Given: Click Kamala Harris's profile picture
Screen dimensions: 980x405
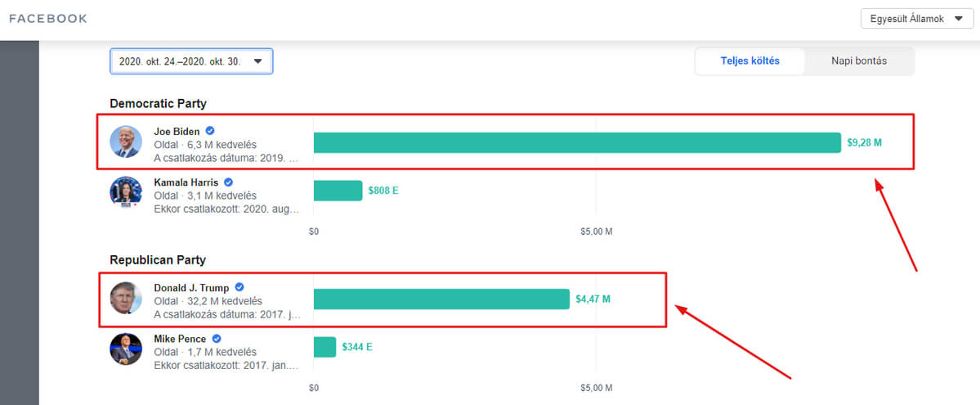Looking at the screenshot, I should coord(126,191).
